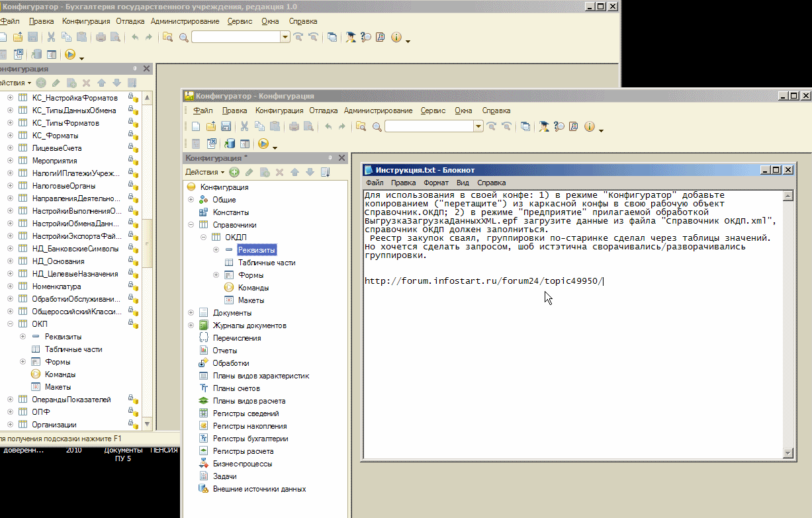This screenshot has width=812, height=518.
Task: Click the sort list icon after arrows in Конфигурация * panel
Action: 325,173
